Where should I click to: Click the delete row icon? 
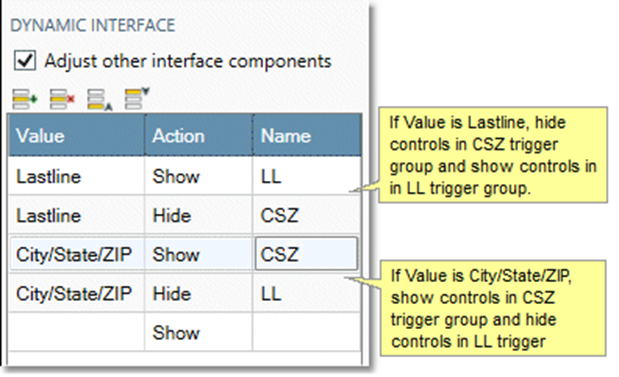pos(62,99)
